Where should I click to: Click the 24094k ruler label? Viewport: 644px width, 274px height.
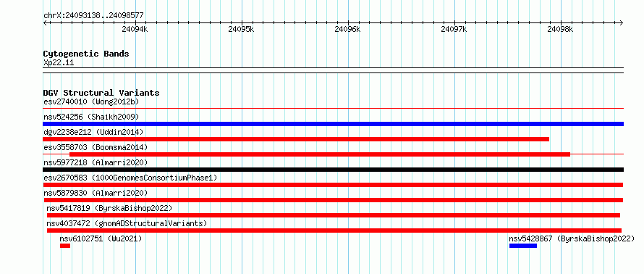(x=135, y=29)
